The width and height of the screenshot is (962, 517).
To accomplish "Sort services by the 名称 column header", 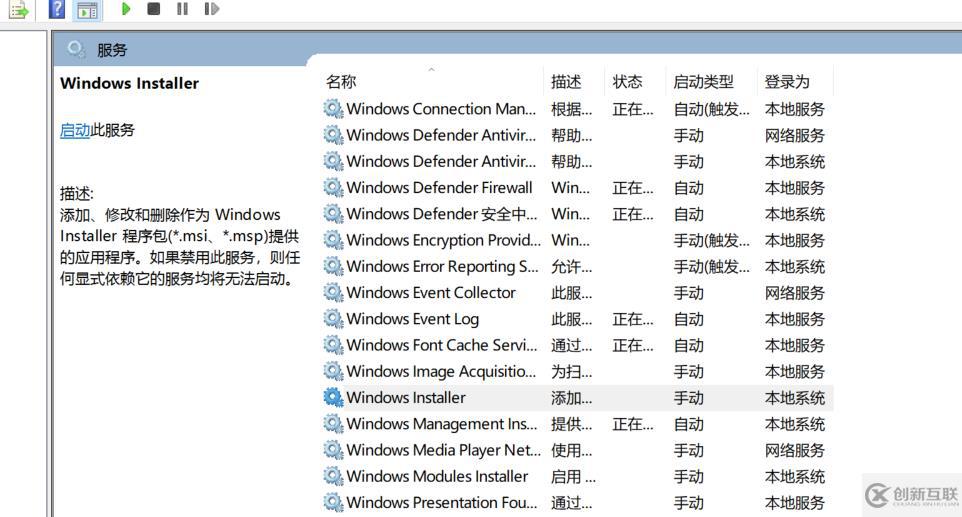I will tap(341, 82).
